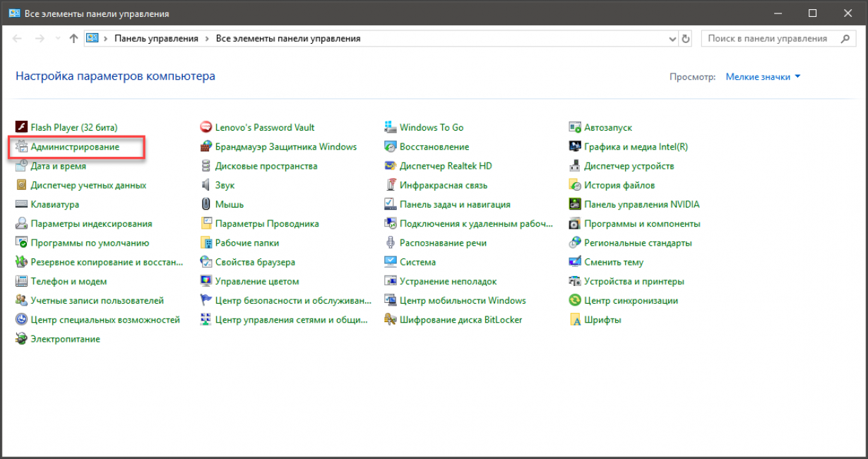
Task: Refresh the Control Panel view
Action: [686, 39]
